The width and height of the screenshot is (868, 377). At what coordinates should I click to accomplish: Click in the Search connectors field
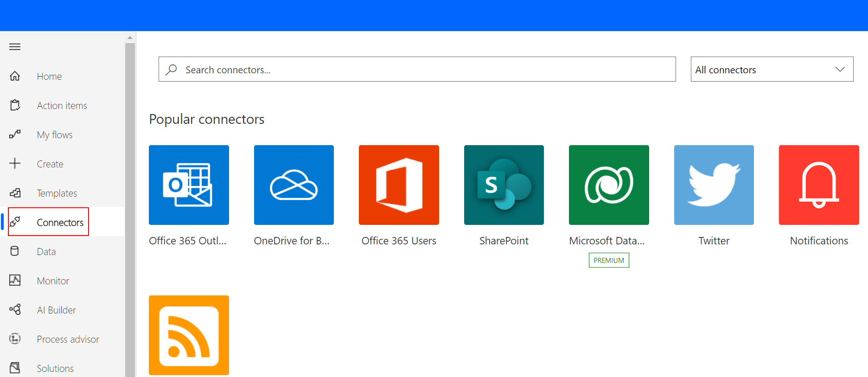[x=417, y=69]
